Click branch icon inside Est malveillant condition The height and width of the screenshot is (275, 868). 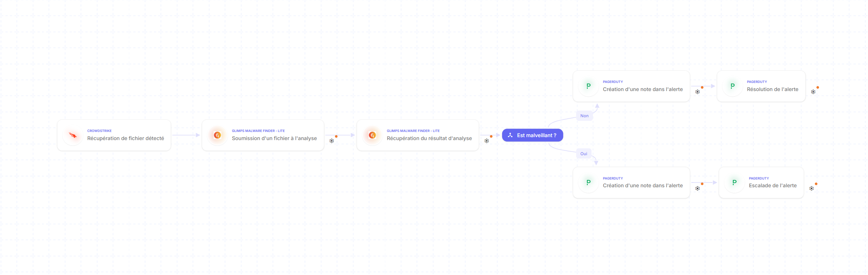tap(510, 135)
